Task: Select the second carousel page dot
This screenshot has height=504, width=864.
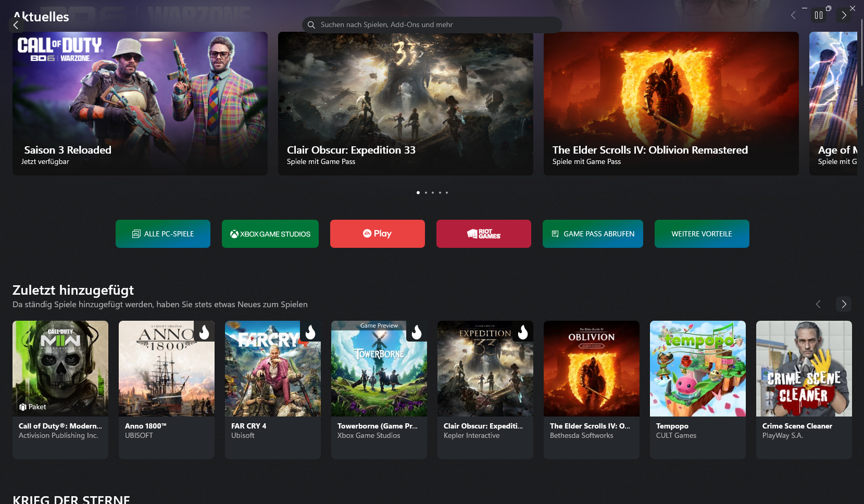Action: click(425, 193)
